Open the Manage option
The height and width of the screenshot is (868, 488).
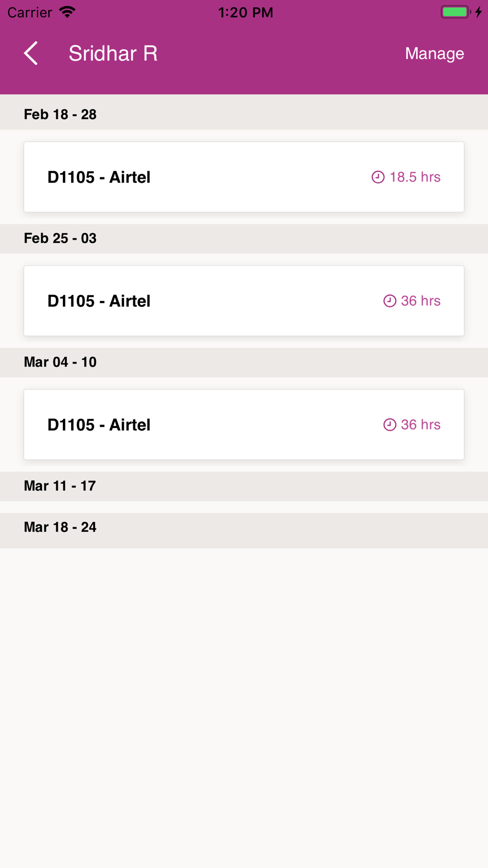pyautogui.click(x=434, y=53)
